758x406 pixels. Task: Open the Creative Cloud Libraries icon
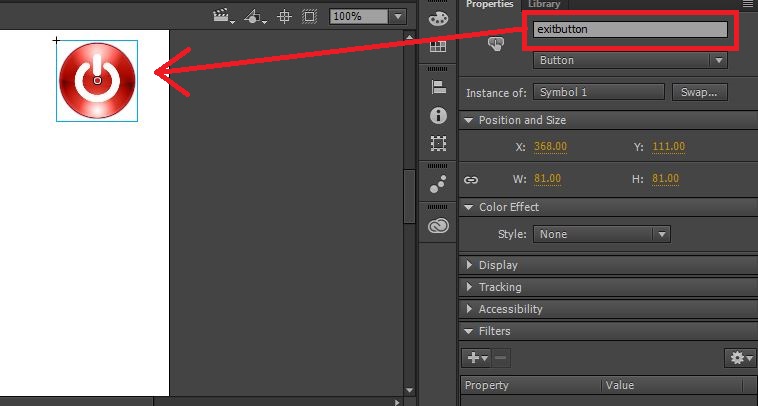pyautogui.click(x=438, y=226)
